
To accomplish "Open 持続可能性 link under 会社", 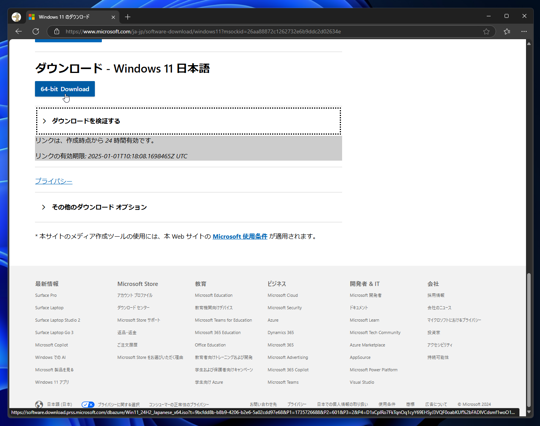I will point(438,357).
